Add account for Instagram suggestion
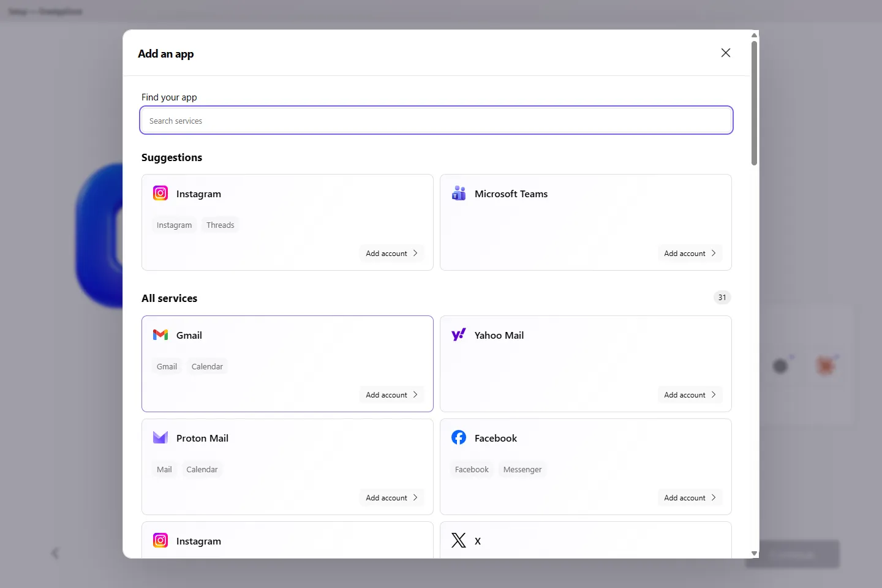 click(x=392, y=253)
